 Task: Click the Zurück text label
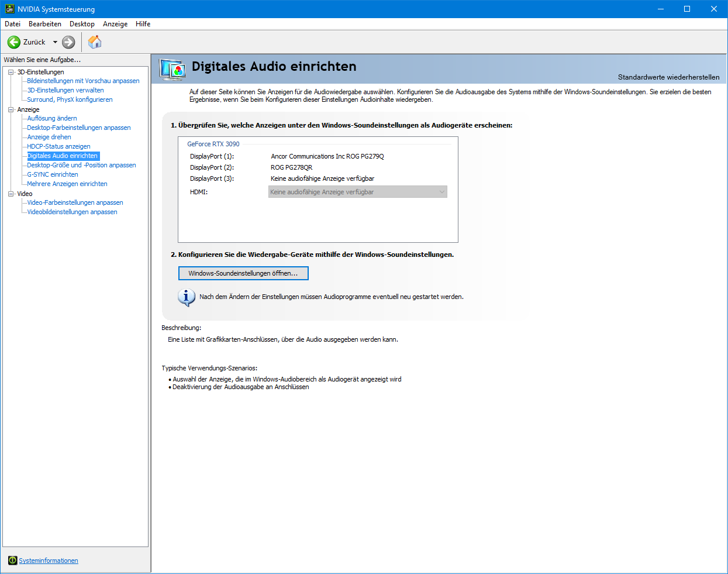coord(34,42)
